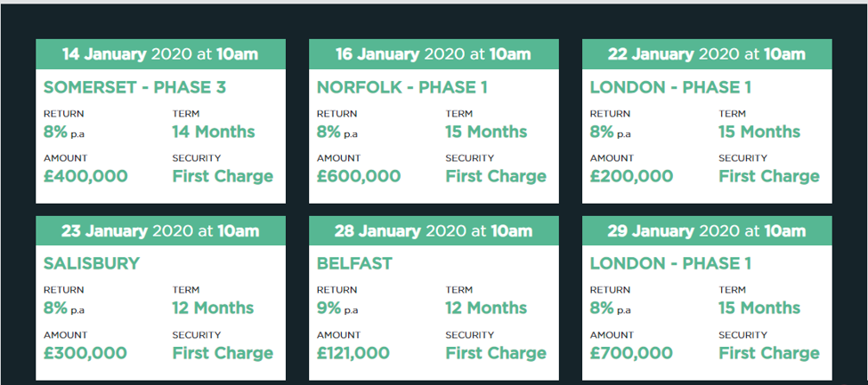Click the 14 January 2020 date header
This screenshot has height=385, width=868.
160,54
